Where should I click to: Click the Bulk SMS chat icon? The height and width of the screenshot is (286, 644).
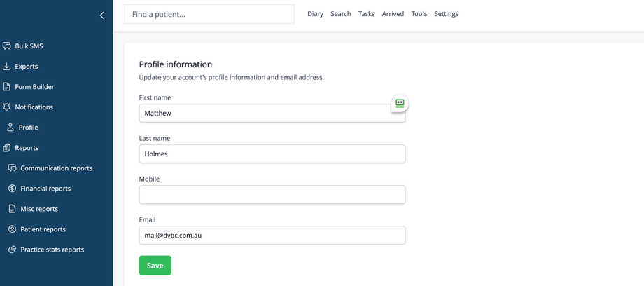[x=7, y=46]
